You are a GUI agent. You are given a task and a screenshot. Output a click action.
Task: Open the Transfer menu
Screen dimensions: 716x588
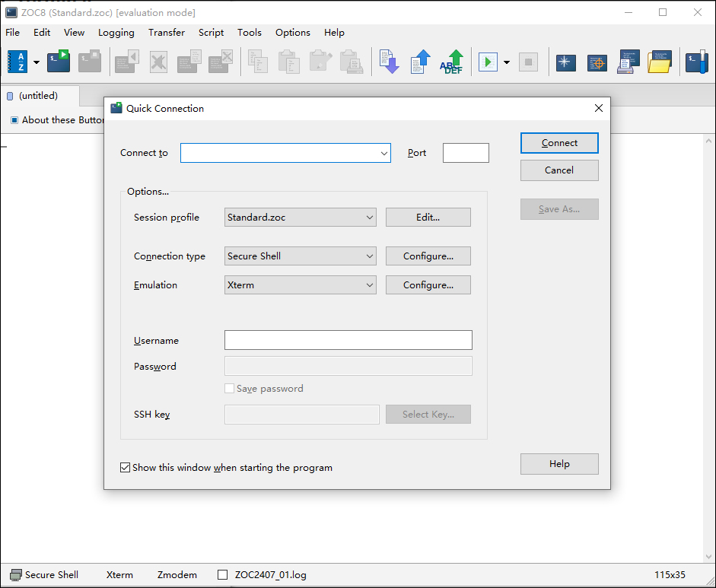[x=167, y=33]
